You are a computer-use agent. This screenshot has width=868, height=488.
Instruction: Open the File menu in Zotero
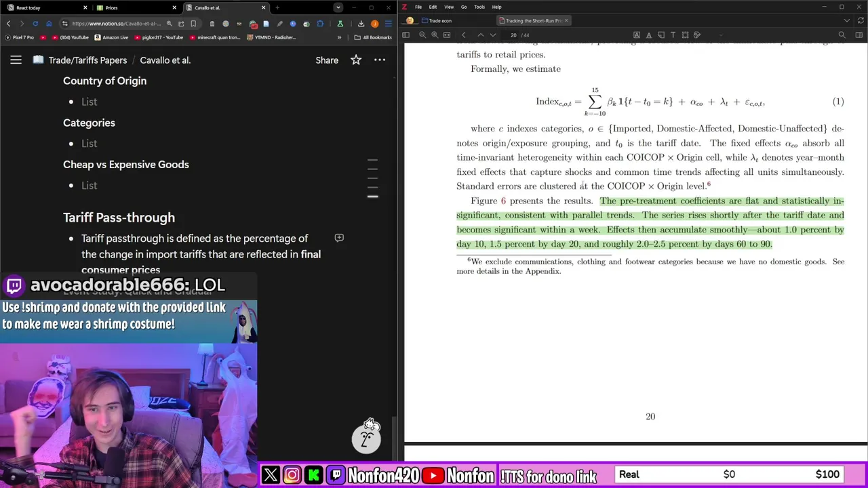[x=418, y=7]
